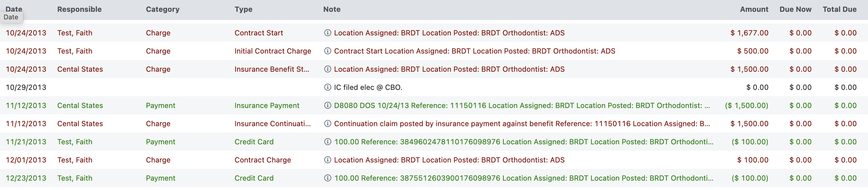The image size is (868, 190).
Task: Click info icon on Initial Contract Charge row
Action: (327, 51)
